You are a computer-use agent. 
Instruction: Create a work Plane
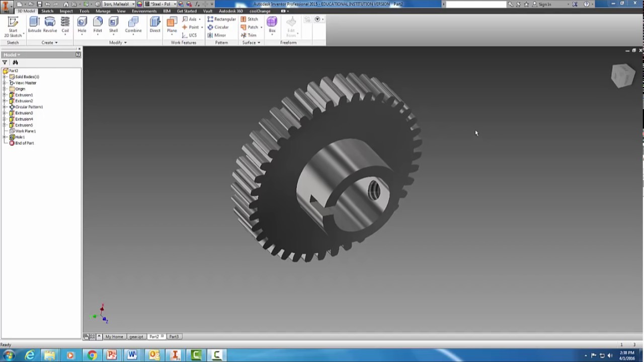(x=172, y=25)
